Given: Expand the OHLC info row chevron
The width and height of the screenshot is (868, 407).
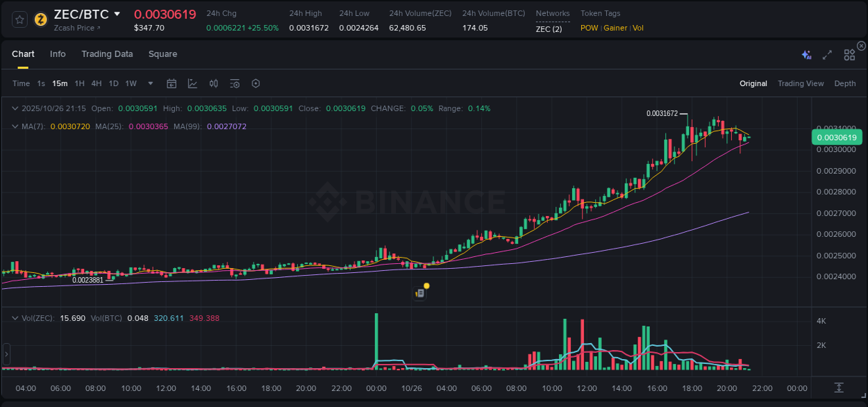Looking at the screenshot, I should tap(15, 108).
